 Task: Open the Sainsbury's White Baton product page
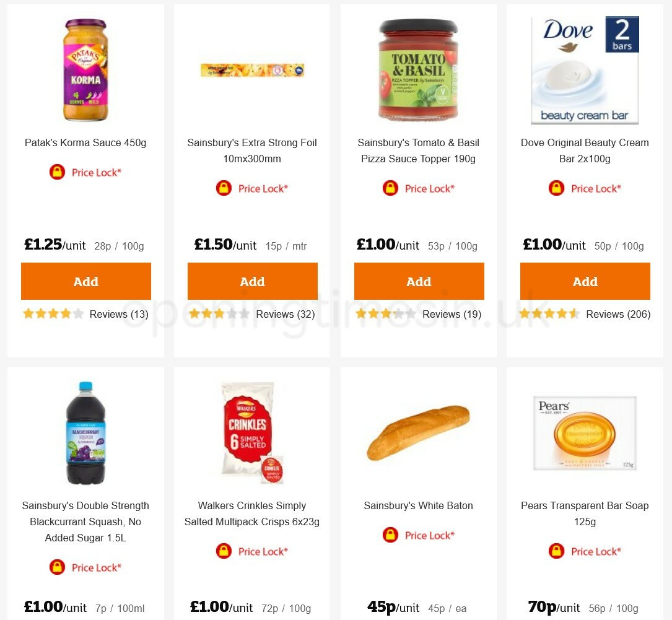pyautogui.click(x=418, y=505)
